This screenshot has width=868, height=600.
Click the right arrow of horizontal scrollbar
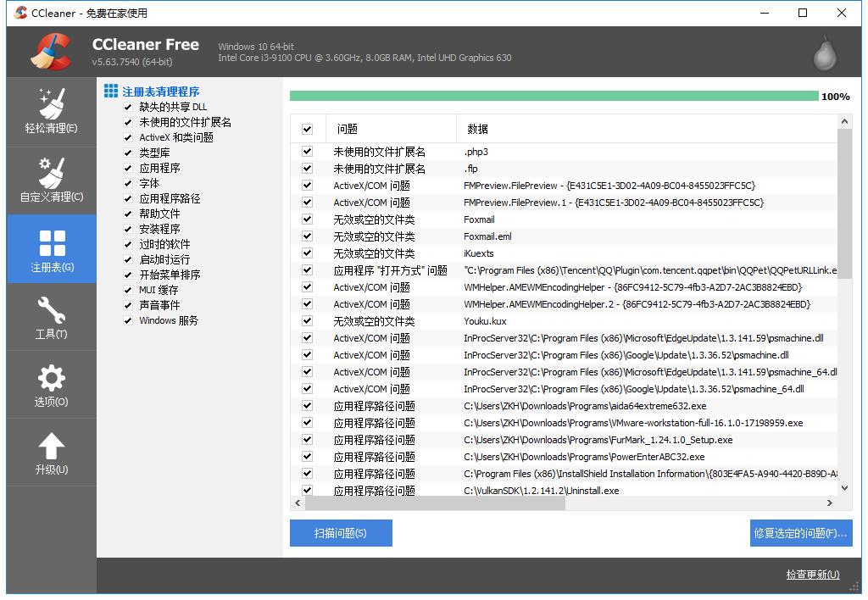click(x=832, y=503)
